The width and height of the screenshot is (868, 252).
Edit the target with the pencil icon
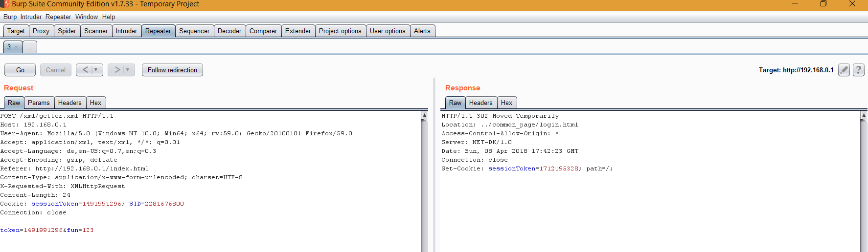[844, 70]
